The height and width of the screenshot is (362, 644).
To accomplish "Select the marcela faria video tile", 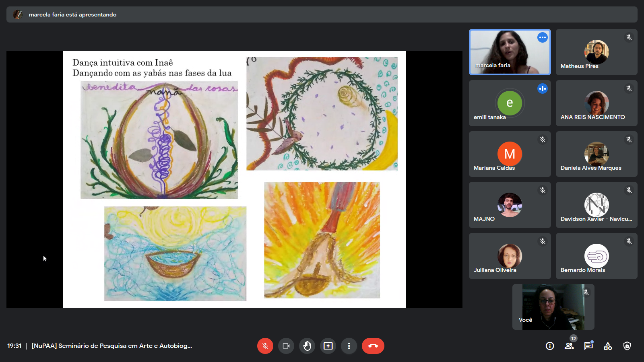I will tap(510, 52).
